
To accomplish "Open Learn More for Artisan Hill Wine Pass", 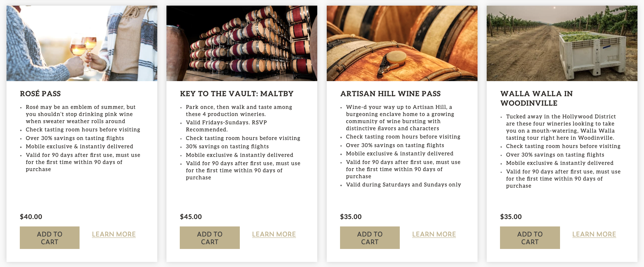I will (x=434, y=234).
